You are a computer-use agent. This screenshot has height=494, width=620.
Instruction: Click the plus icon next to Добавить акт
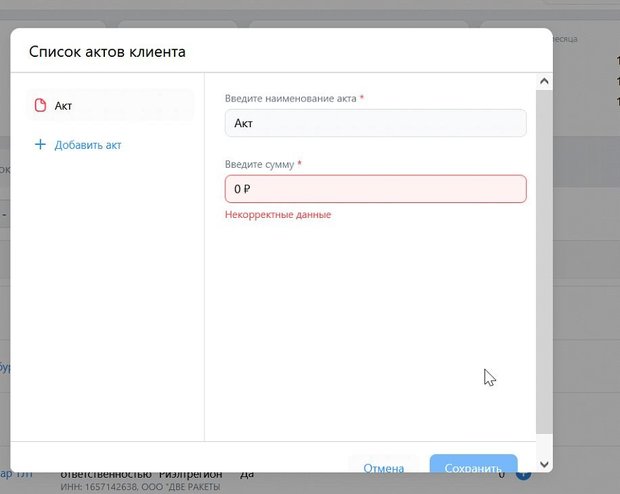point(41,145)
